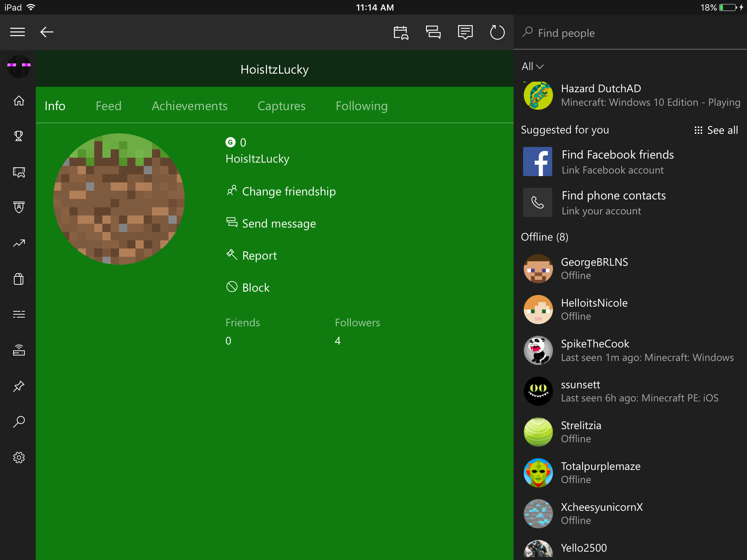The width and height of the screenshot is (747, 560).
Task: Open the Settings gear
Action: (x=19, y=458)
